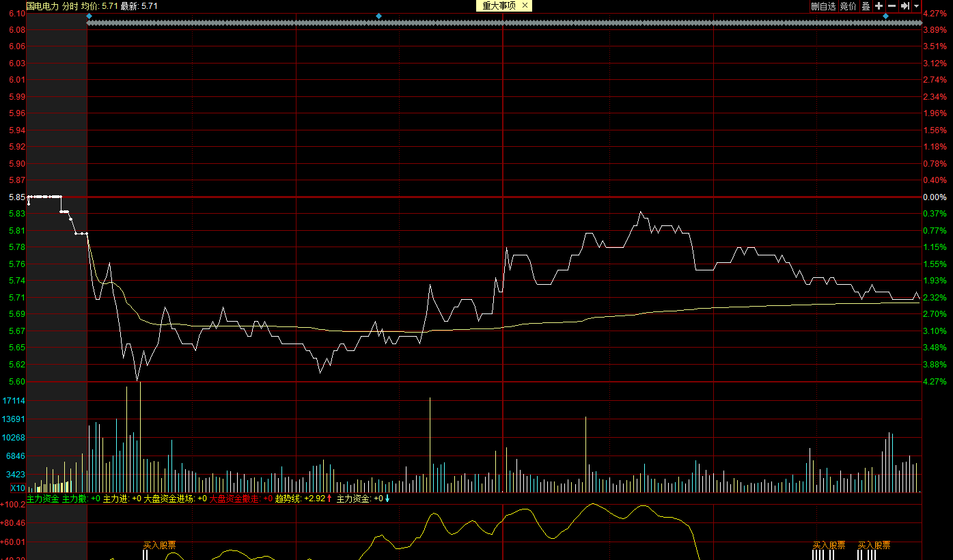
Task: Click the 最新: 5.71 latest price label
Action: point(139,5)
